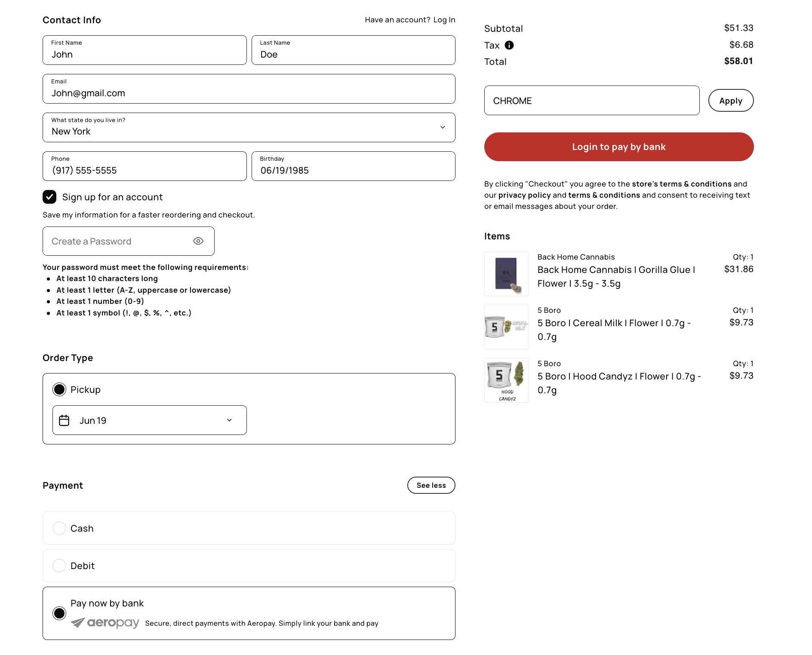Click Login to pay by bank button

[x=619, y=147]
